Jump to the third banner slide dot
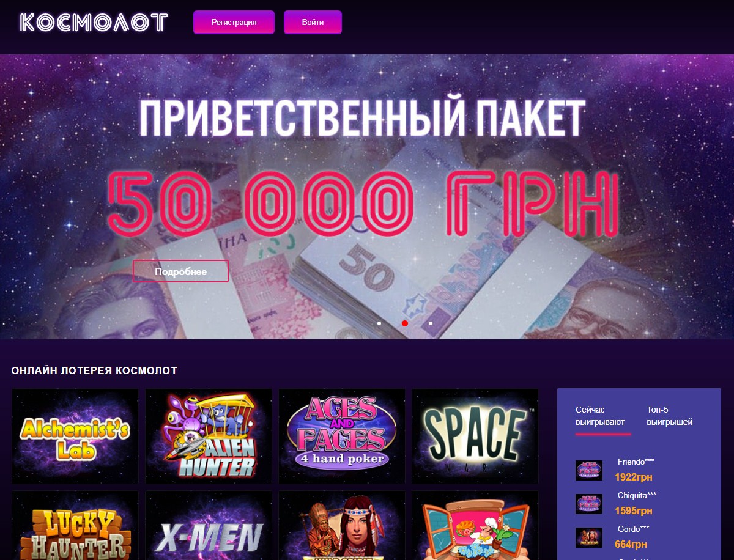 pos(431,323)
